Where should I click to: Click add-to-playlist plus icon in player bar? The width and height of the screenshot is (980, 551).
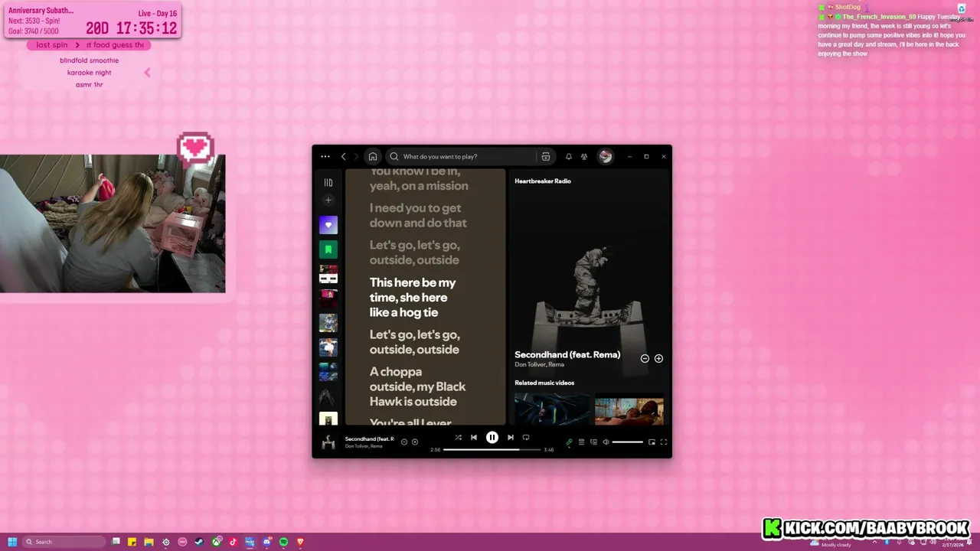pyautogui.click(x=415, y=442)
